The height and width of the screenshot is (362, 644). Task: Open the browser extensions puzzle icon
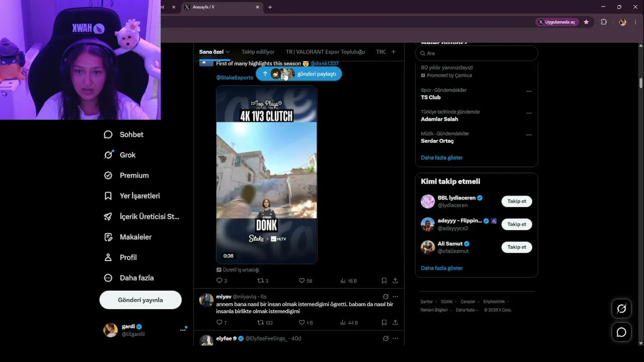tap(604, 22)
